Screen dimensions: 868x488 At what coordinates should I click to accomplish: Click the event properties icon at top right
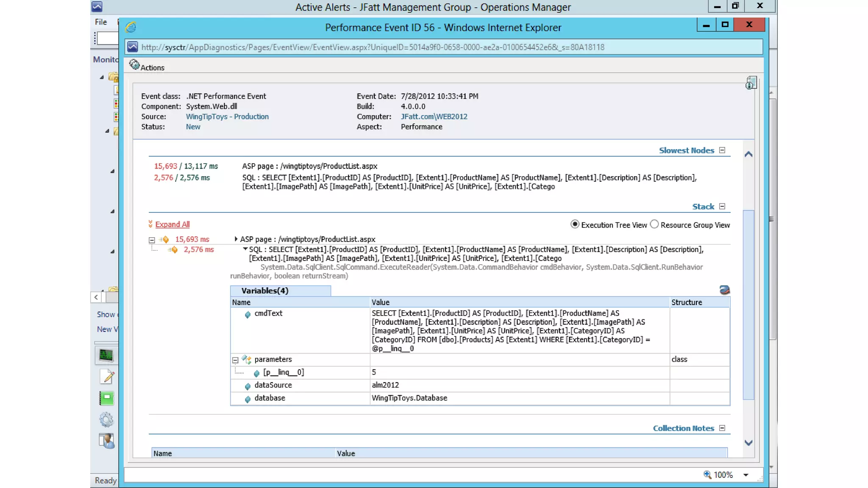click(751, 83)
